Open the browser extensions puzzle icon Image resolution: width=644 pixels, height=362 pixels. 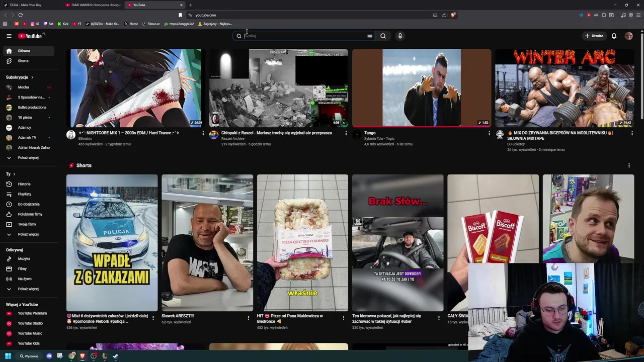tap(604, 15)
